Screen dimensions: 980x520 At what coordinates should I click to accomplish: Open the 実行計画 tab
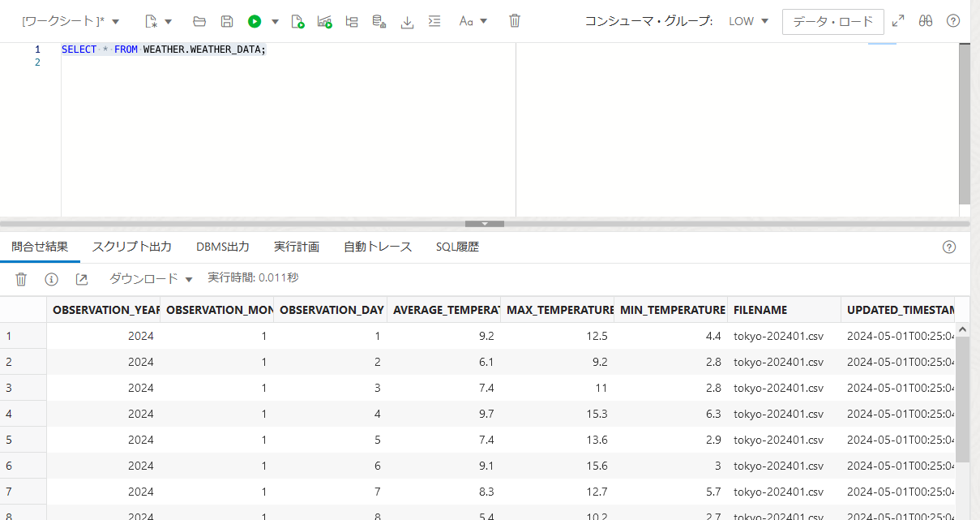click(297, 247)
